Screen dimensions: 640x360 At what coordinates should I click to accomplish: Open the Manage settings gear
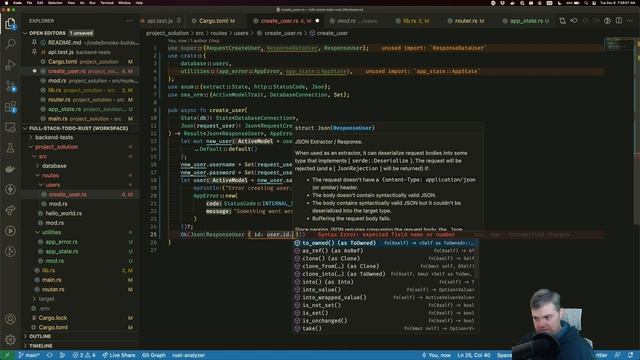(x=10, y=339)
